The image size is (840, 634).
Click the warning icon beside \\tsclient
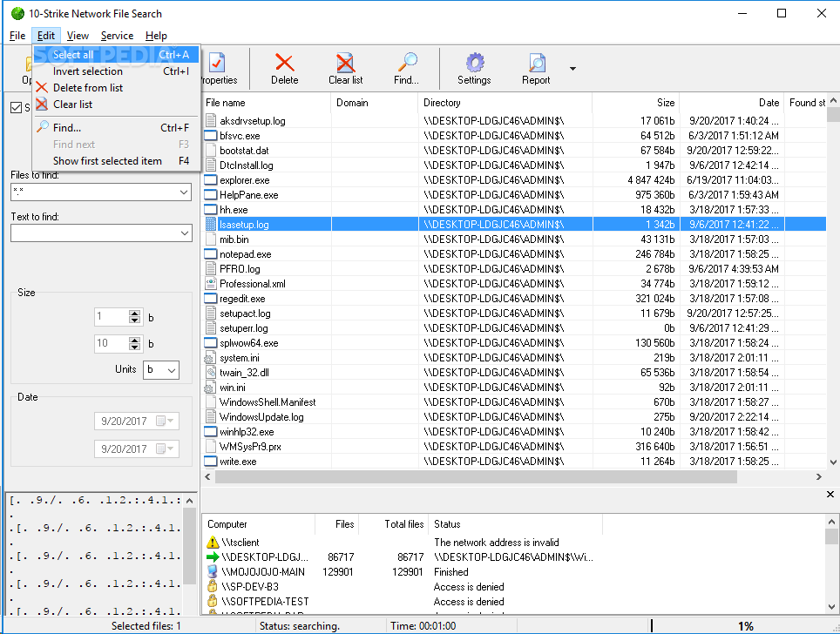pyautogui.click(x=213, y=542)
